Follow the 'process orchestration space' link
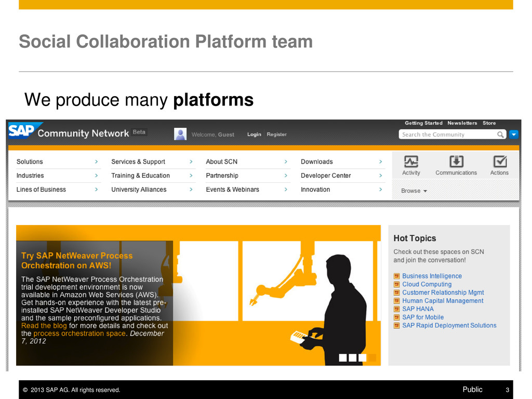532x399 pixels. 79,334
